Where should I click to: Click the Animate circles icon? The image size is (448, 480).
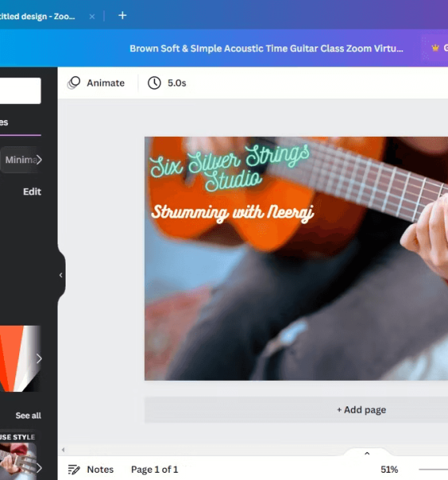point(74,83)
